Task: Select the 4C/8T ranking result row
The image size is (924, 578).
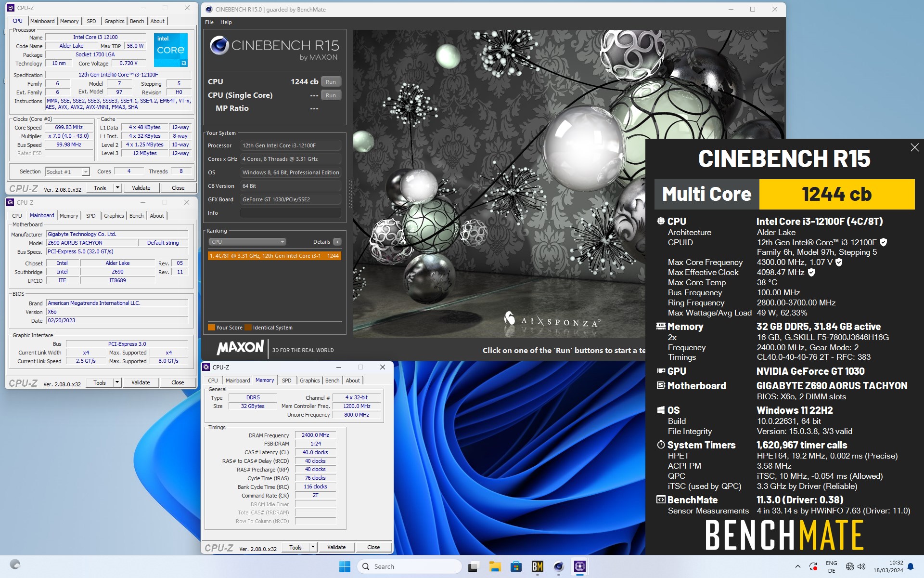Action: coord(274,256)
